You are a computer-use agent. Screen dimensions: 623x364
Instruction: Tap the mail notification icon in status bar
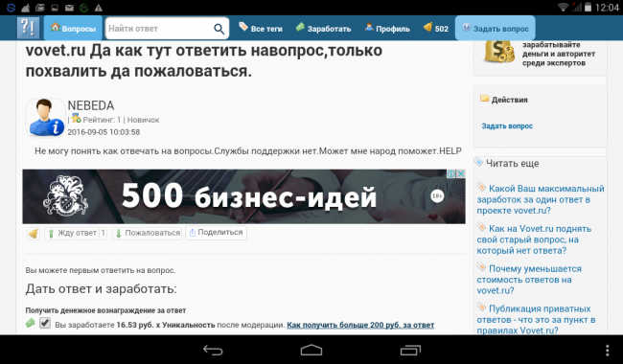coord(70,7)
